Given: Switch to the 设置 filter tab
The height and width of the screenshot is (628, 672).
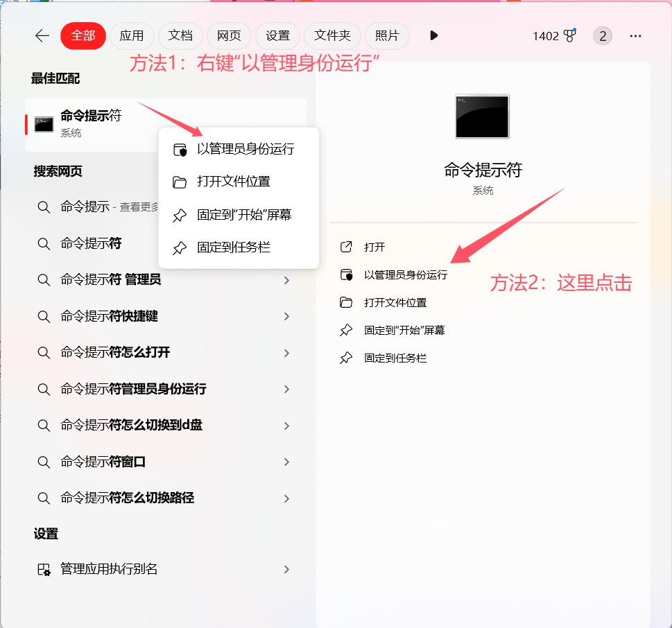Looking at the screenshot, I should 277,35.
